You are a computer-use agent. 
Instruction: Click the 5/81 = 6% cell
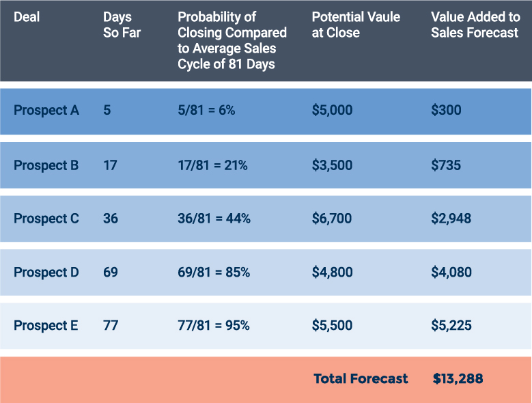tap(206, 110)
